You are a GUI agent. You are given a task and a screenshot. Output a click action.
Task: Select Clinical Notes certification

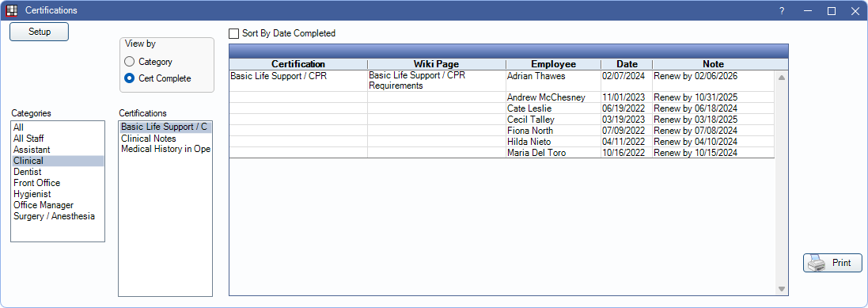pos(165,139)
